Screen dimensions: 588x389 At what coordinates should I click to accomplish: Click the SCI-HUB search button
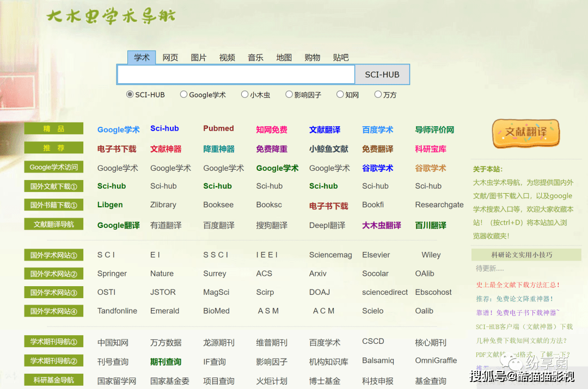point(382,75)
